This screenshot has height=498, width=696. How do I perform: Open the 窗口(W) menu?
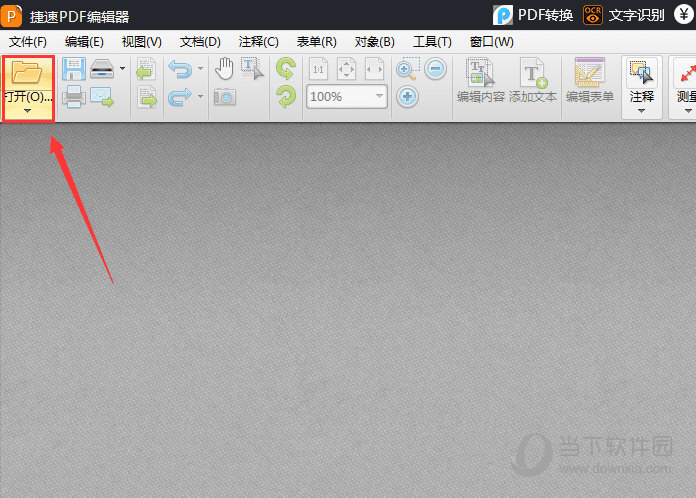coord(492,42)
